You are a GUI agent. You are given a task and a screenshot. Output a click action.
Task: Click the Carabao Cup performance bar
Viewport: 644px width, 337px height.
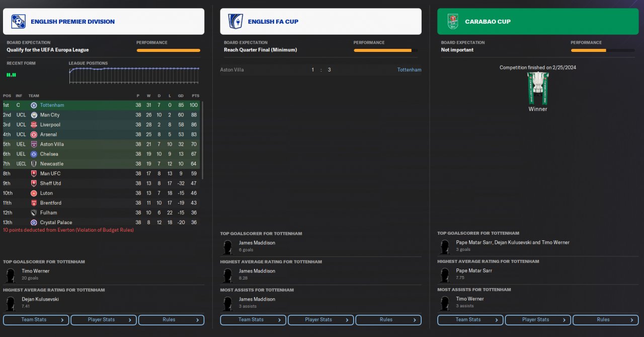coord(603,50)
